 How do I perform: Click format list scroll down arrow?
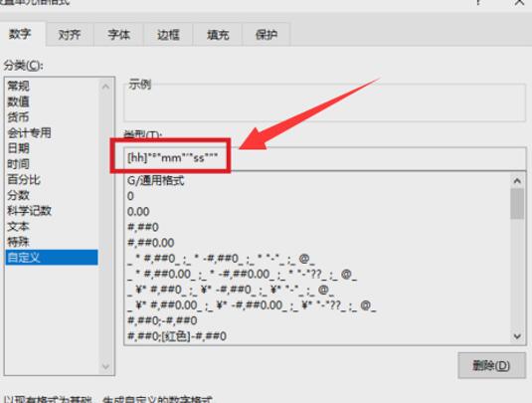pyautogui.click(x=517, y=336)
